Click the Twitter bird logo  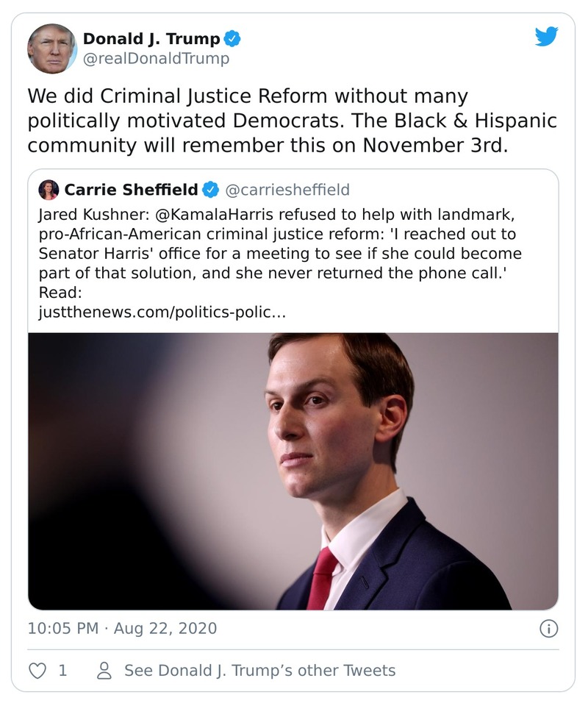point(546,38)
